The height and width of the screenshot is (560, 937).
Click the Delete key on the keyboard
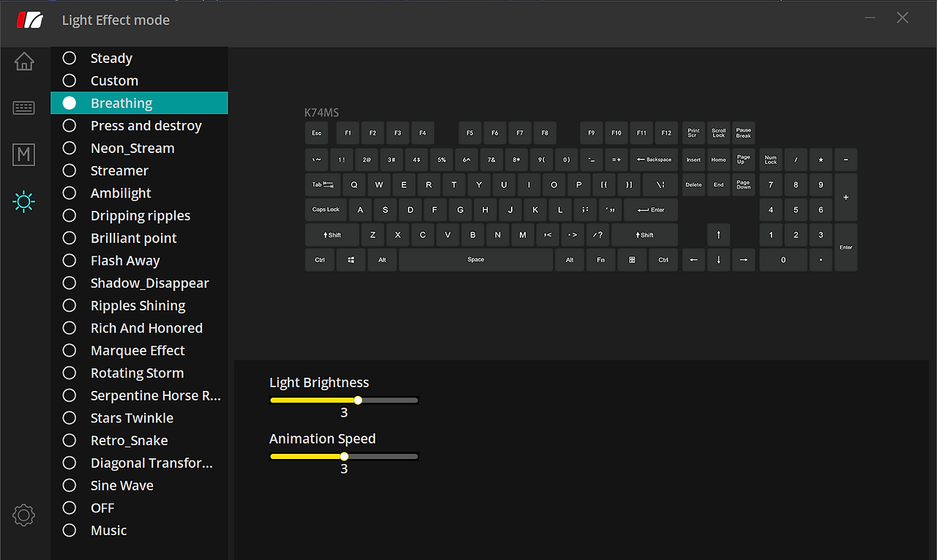(694, 184)
